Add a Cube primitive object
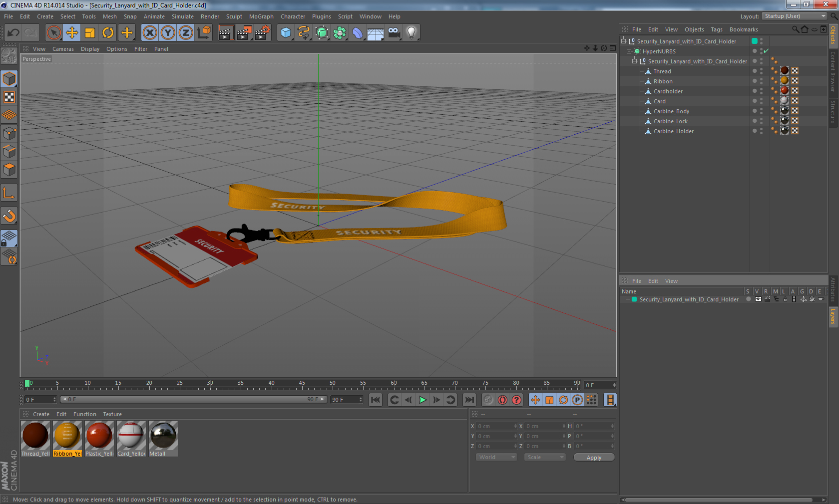Screen dimensions: 839x504 click(x=286, y=33)
